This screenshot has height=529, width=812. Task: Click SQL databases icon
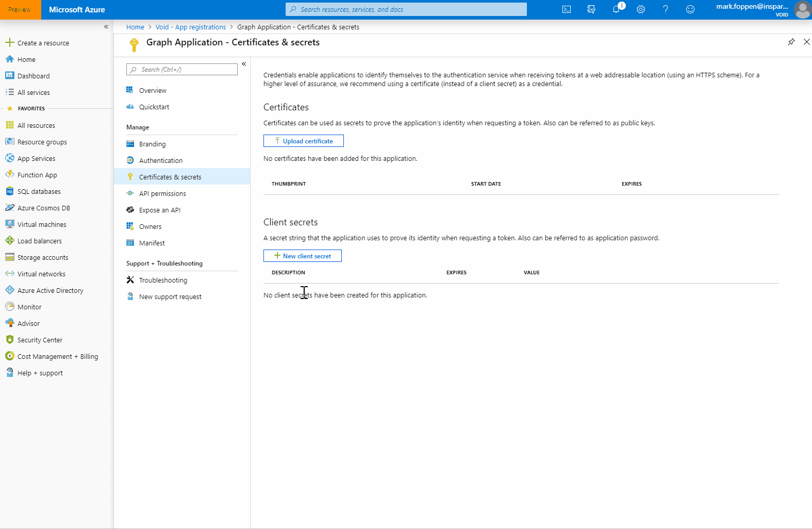(9, 191)
